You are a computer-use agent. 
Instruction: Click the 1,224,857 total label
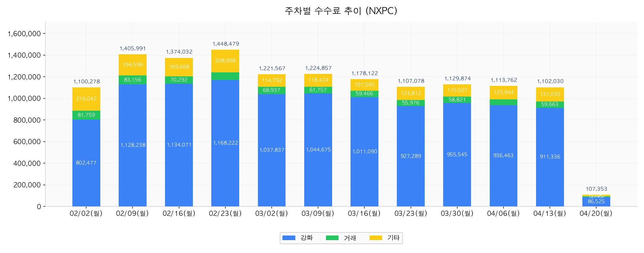(x=318, y=68)
